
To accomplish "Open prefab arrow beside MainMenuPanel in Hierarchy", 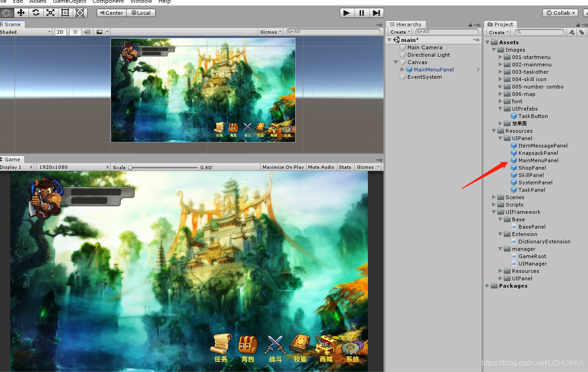I will [x=478, y=70].
